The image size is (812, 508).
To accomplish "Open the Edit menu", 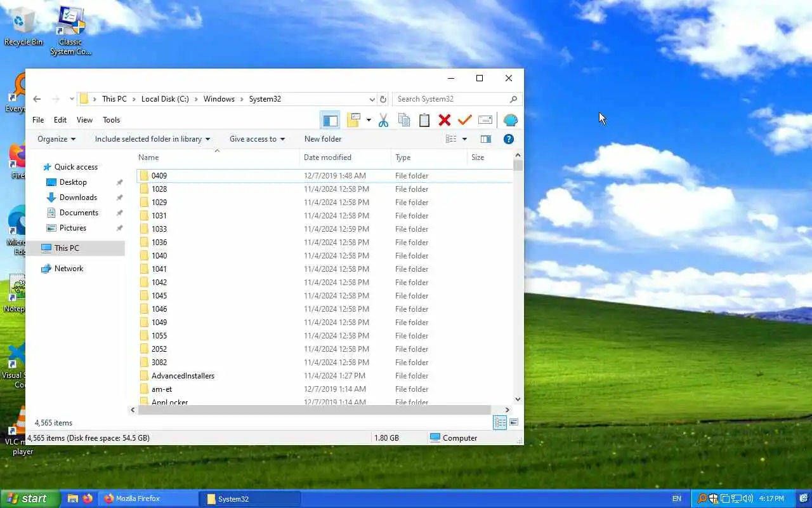I will click(x=60, y=120).
